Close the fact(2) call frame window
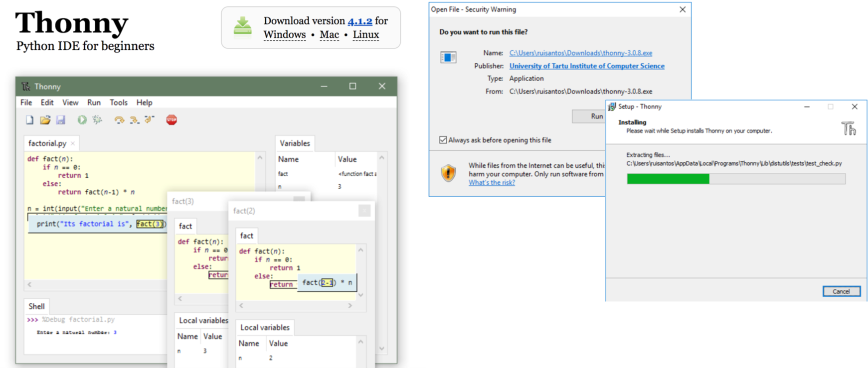This screenshot has width=868, height=368. (364, 211)
